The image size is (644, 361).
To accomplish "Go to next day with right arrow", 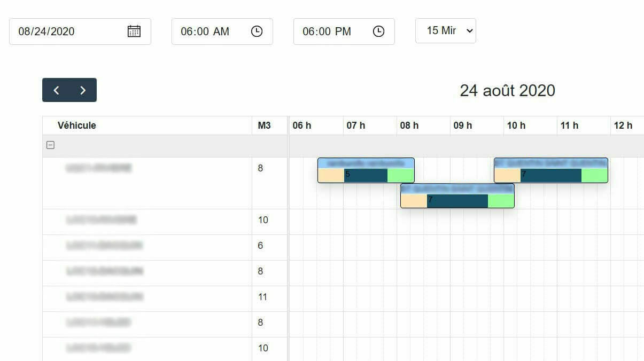I will (x=83, y=90).
